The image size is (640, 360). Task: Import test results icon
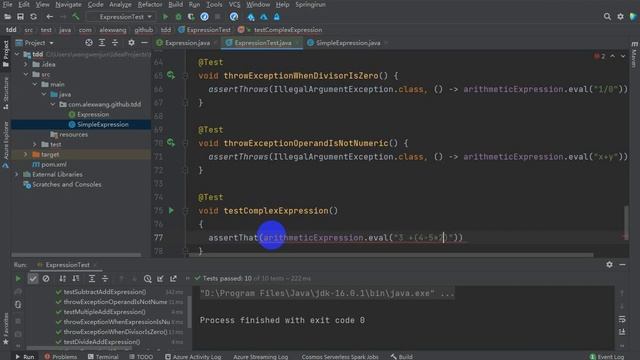(160, 278)
